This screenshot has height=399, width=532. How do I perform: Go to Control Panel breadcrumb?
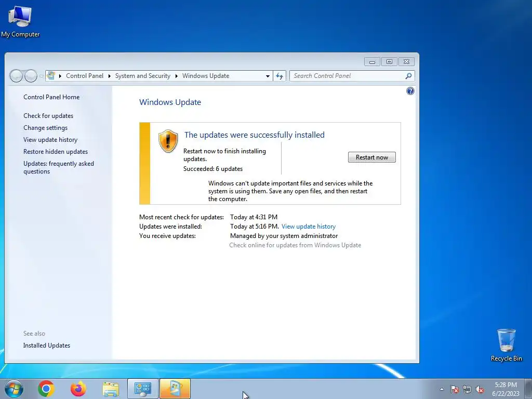point(85,76)
